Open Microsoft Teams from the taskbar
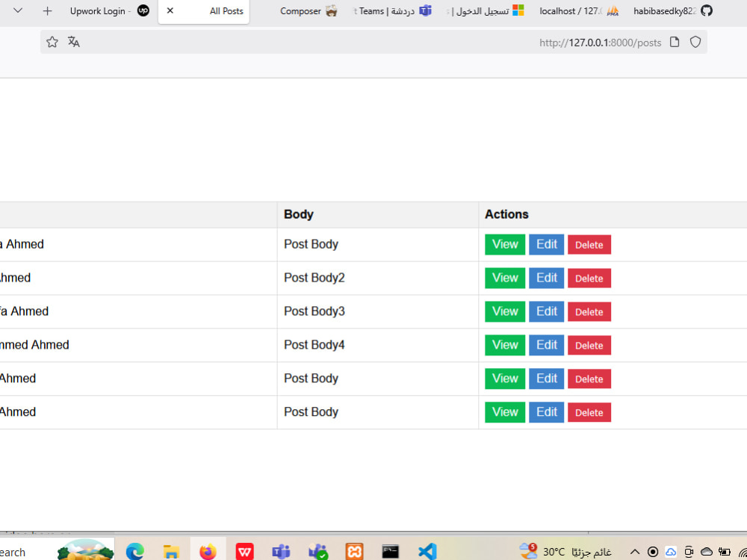The image size is (747, 560). (x=281, y=552)
